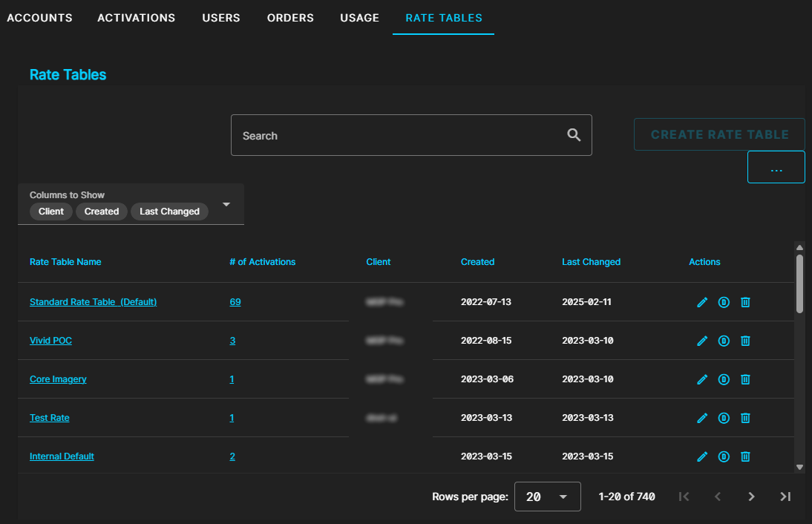Open the Orders tab
The width and height of the screenshot is (812, 524).
(290, 18)
